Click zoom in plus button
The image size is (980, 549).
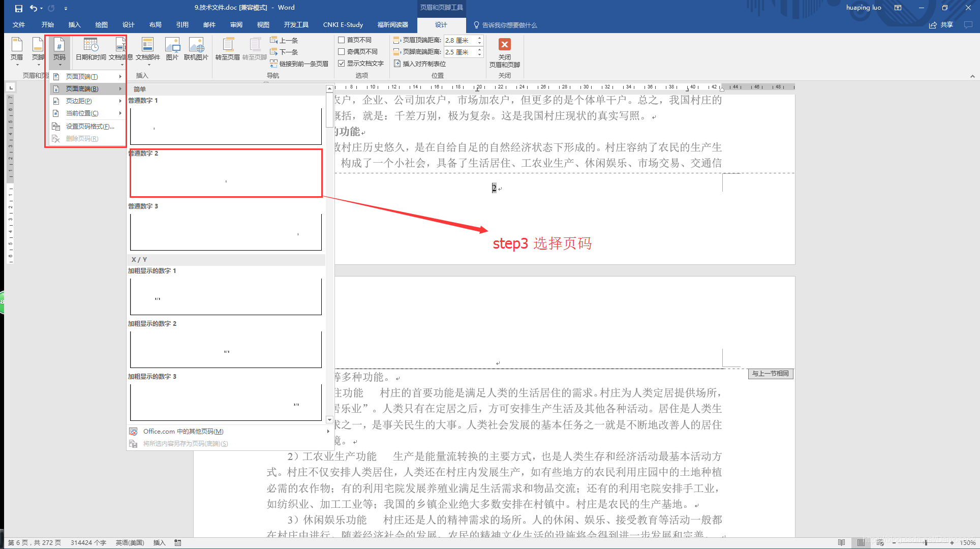pos(952,542)
